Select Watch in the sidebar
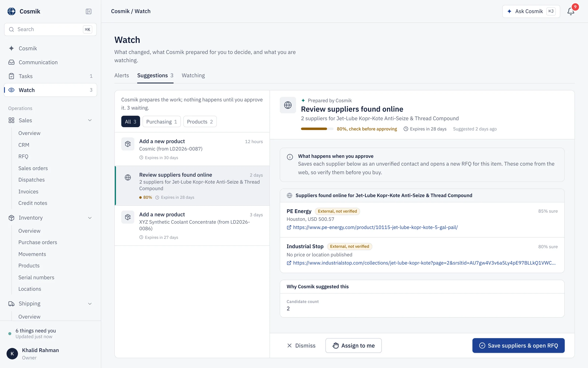 point(50,90)
